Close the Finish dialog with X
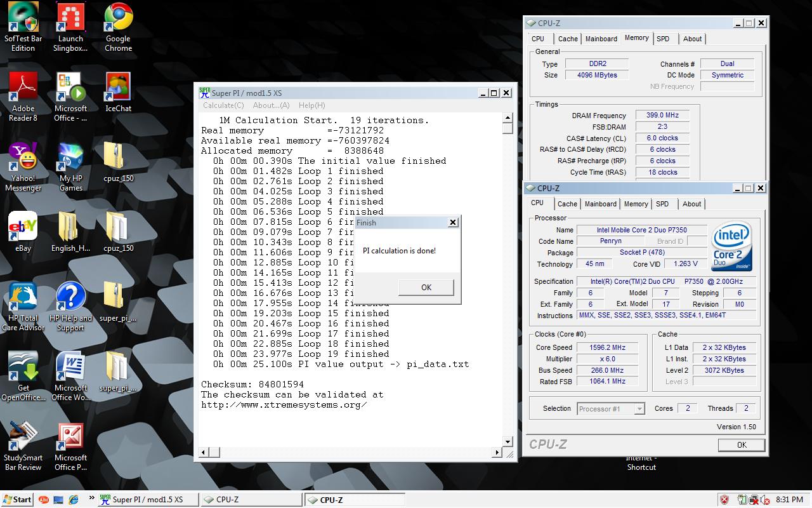The image size is (812, 508). [x=453, y=222]
